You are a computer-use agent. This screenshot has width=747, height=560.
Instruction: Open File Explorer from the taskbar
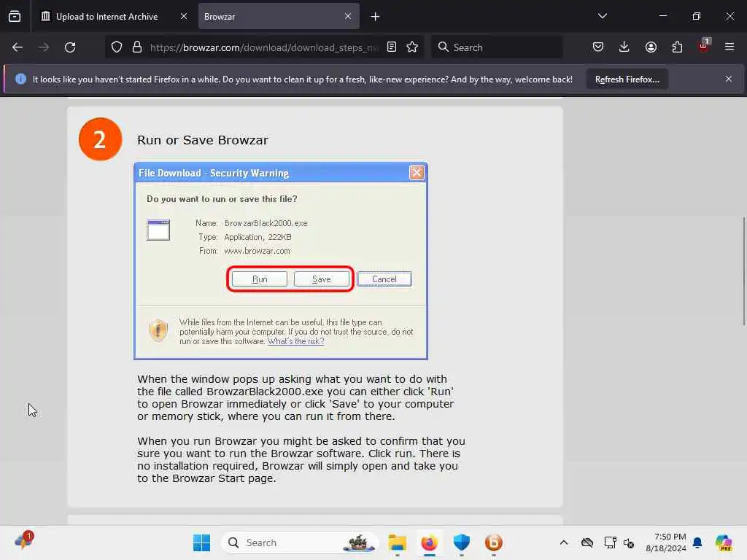coord(398,542)
